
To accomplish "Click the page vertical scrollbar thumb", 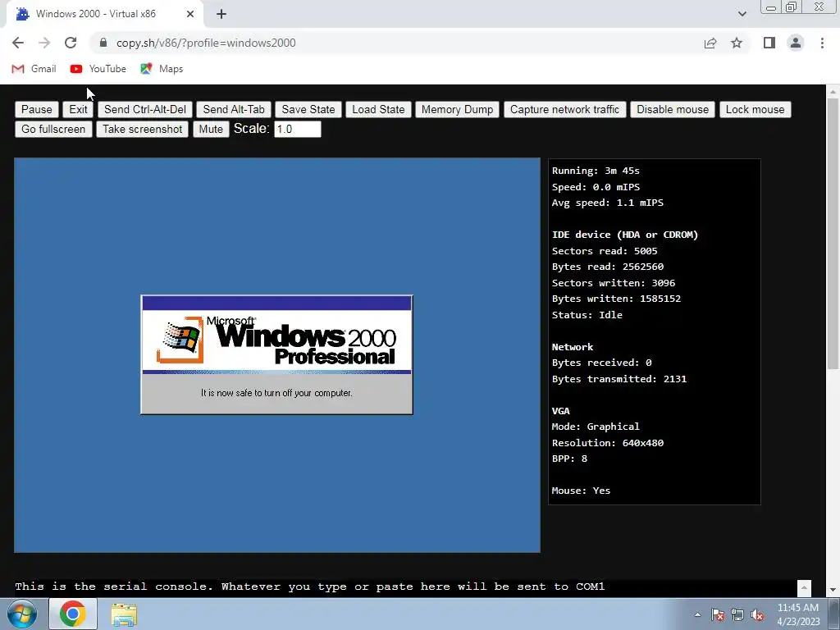I will tap(833, 234).
